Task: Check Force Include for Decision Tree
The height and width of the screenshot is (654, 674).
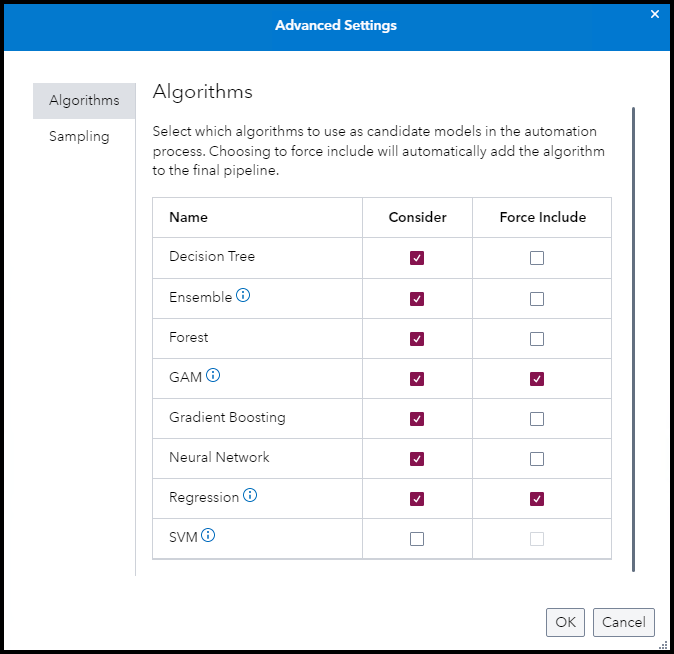Action: point(537,258)
